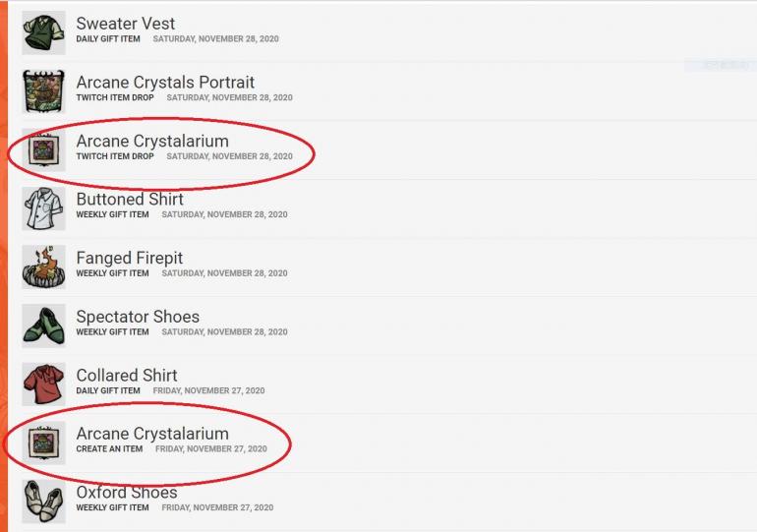
Task: Click the red Collared Shirt icon
Action: pyautogui.click(x=43, y=384)
